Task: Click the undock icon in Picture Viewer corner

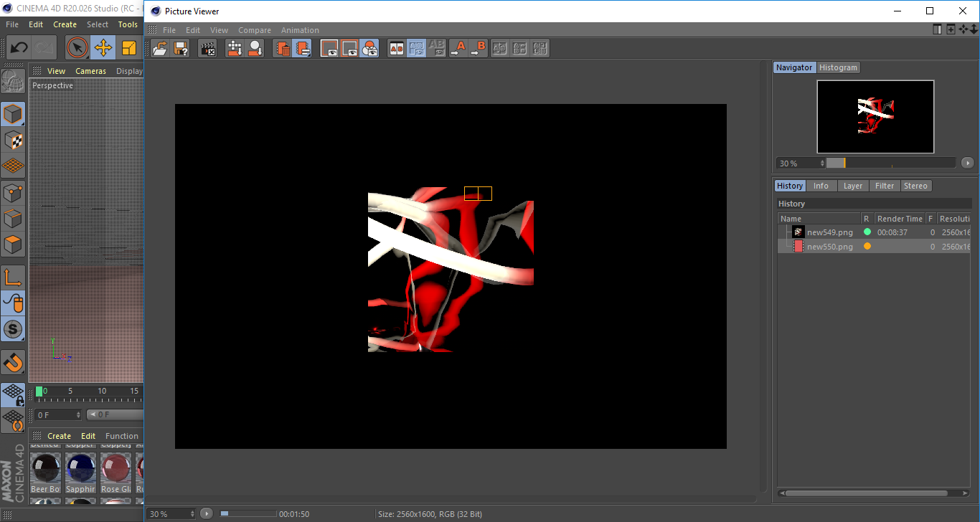Action: pos(938,29)
